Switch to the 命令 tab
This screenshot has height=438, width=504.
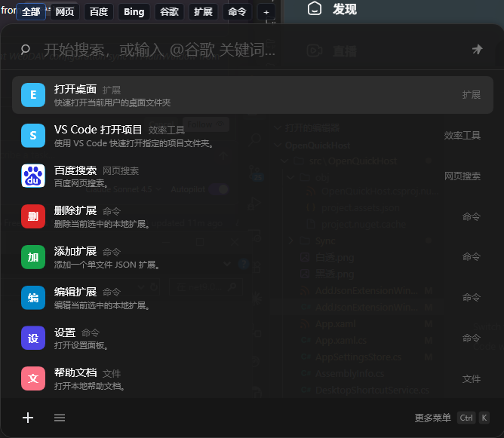[237, 12]
